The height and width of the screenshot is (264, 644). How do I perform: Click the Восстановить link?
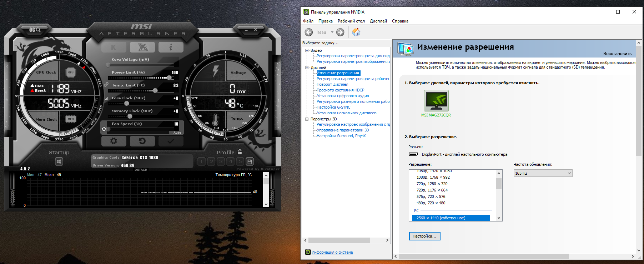click(617, 54)
